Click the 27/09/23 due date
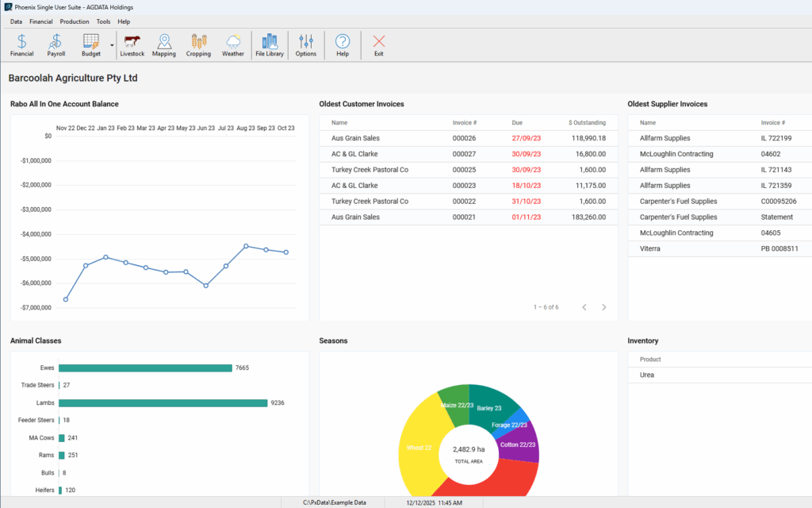 point(527,138)
